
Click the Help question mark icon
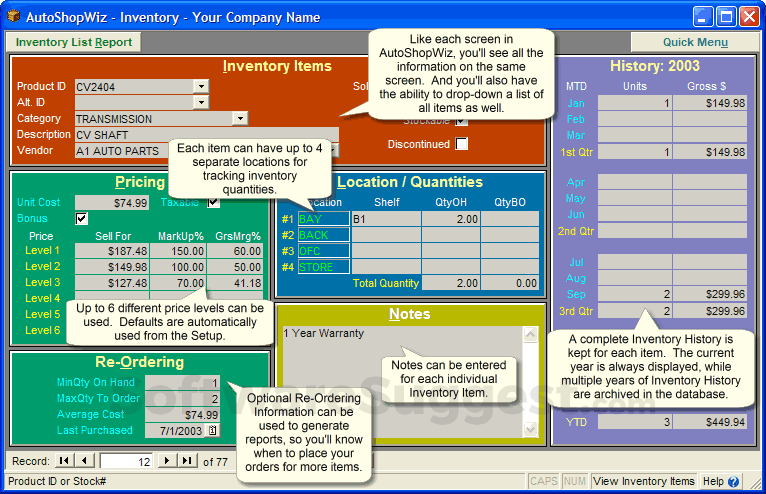733,482
